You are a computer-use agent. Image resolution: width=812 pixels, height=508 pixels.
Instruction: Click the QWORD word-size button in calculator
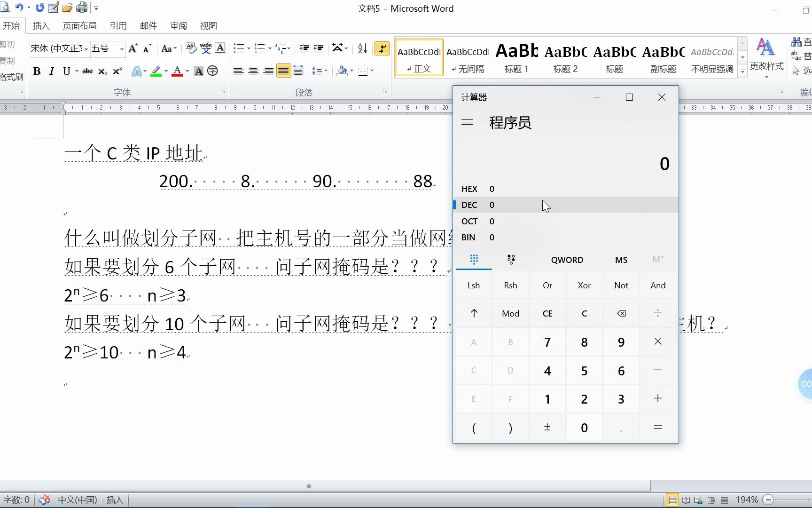pos(567,260)
